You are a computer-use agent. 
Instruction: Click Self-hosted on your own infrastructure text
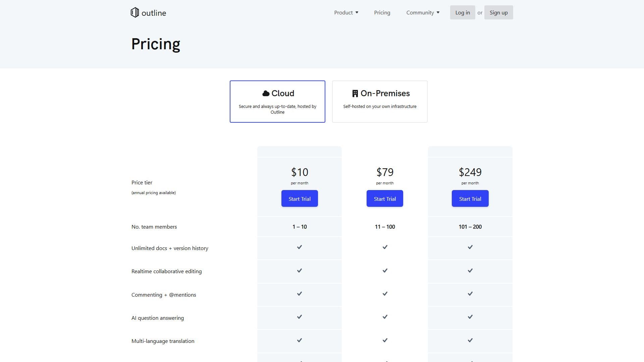click(x=380, y=106)
